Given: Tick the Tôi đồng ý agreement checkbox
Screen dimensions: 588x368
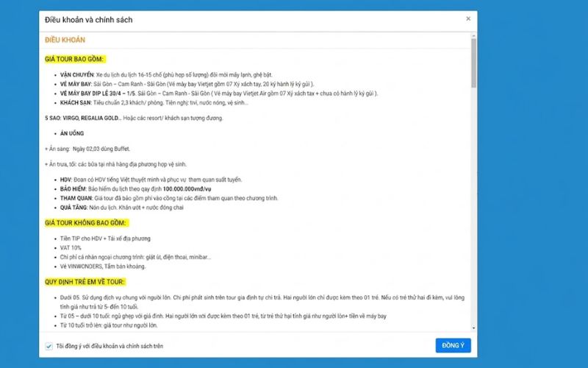Looking at the screenshot, I should tap(49, 346).
